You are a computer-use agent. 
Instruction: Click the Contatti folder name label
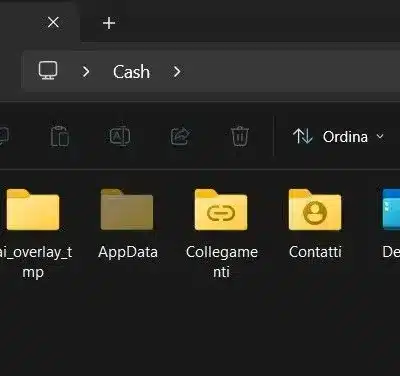[x=315, y=252]
